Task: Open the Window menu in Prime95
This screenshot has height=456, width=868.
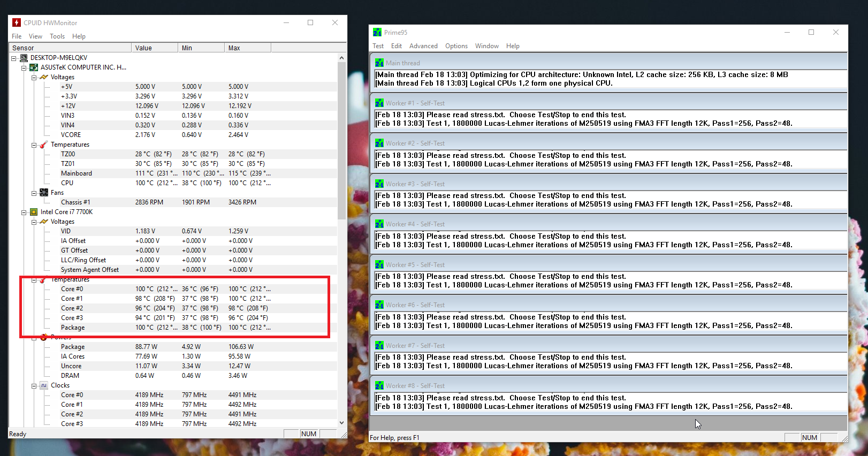Action: click(487, 46)
